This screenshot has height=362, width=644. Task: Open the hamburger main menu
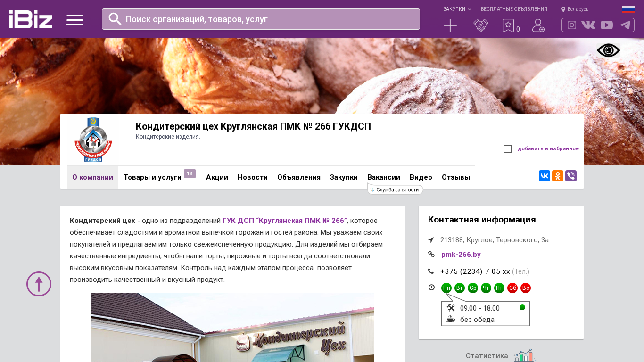74,20
